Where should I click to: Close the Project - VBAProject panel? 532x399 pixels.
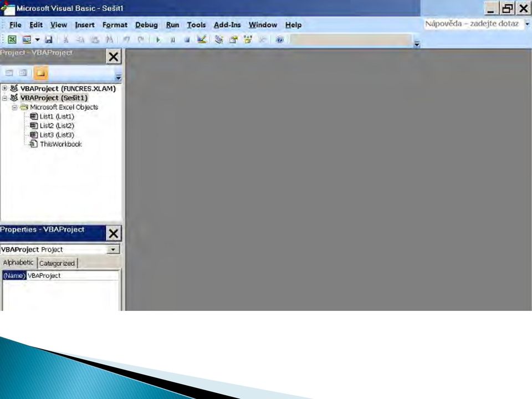[114, 57]
